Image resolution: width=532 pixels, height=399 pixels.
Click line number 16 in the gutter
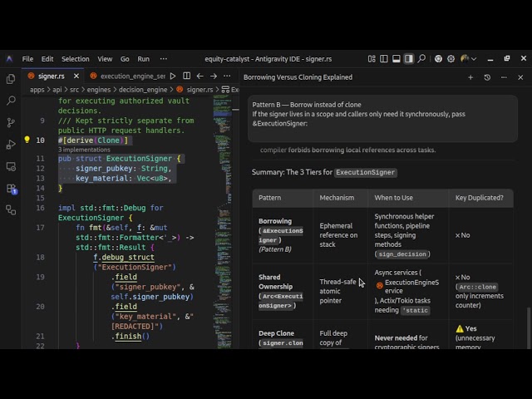coord(41,208)
